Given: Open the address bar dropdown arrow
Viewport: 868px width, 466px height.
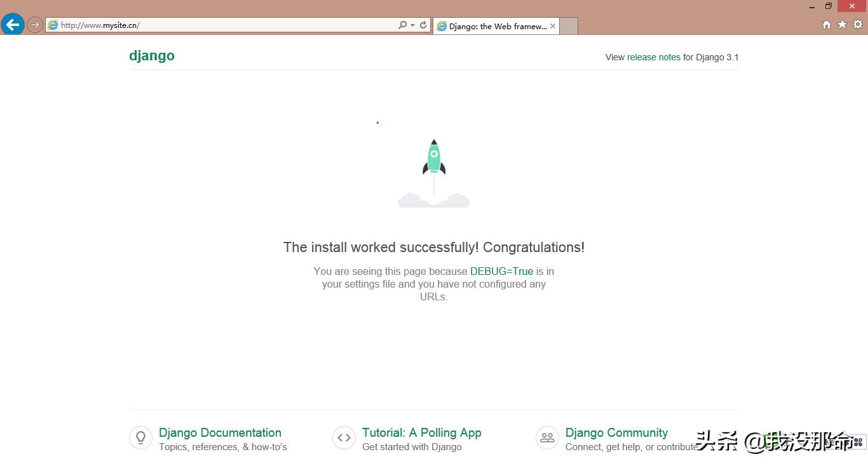Looking at the screenshot, I should click(x=413, y=25).
